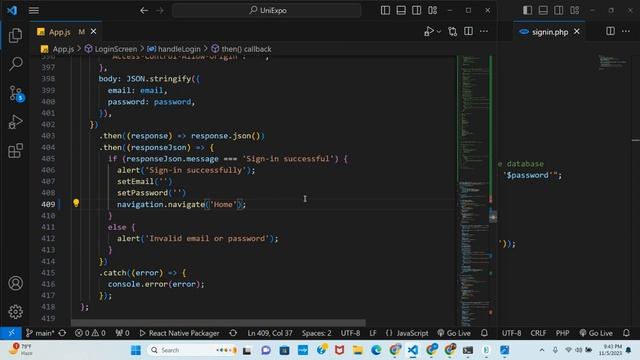Image resolution: width=640 pixels, height=360 pixels.
Task: Open More Actions menu in App.js editor
Action: point(484,31)
